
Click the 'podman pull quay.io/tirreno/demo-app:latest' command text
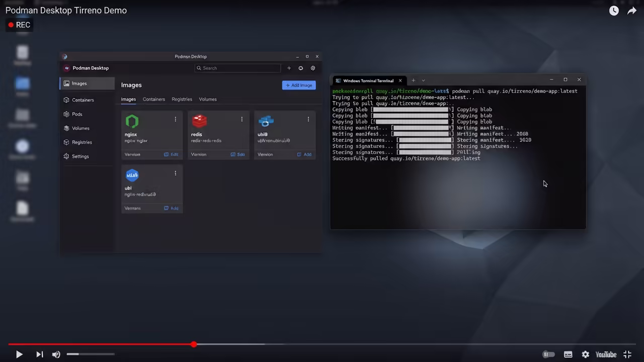click(515, 91)
